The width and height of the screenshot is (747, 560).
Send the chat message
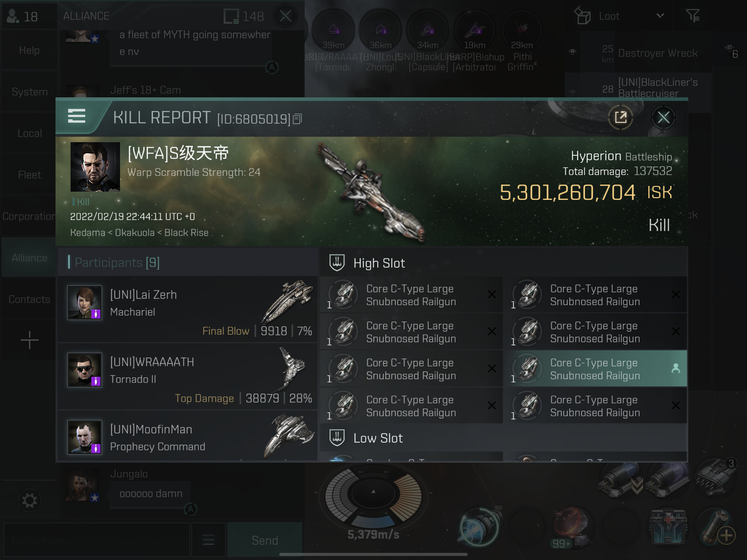pos(265,540)
